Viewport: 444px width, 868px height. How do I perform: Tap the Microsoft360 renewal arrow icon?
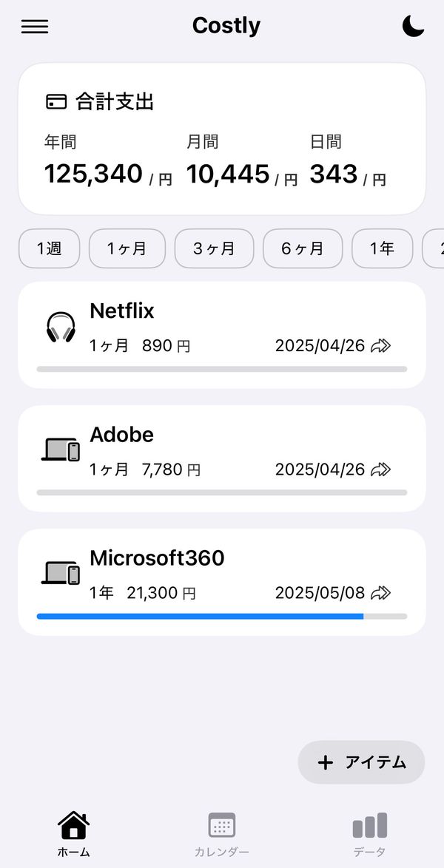tap(381, 593)
